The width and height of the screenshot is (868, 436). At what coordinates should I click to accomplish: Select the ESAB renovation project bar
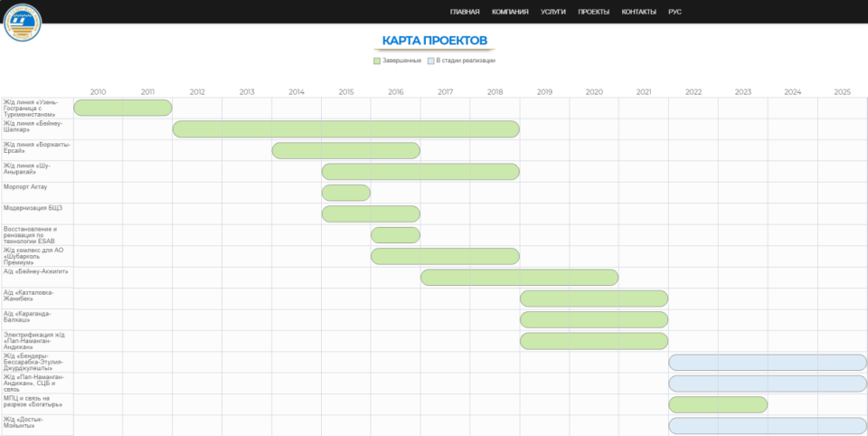395,235
